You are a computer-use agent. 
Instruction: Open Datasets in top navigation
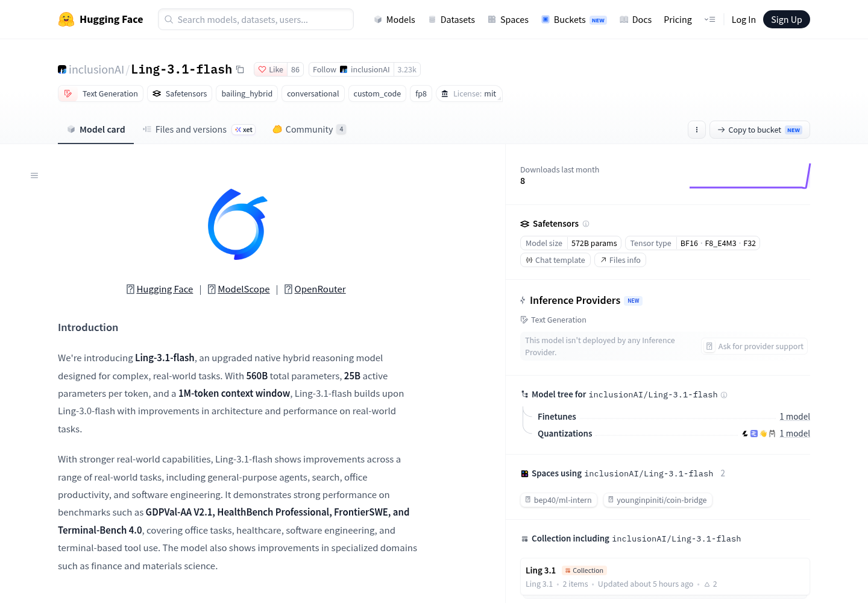[451, 19]
